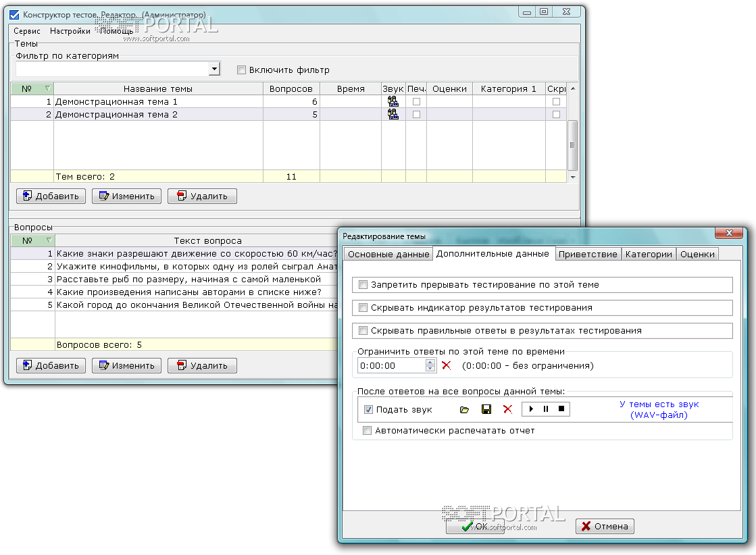Image resolution: width=756 pixels, height=555 pixels.
Task: Click save sound file floppy icon
Action: click(486, 410)
